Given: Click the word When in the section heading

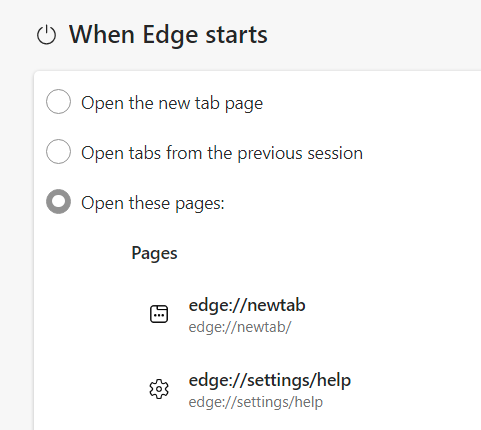Looking at the screenshot, I should point(101,34).
